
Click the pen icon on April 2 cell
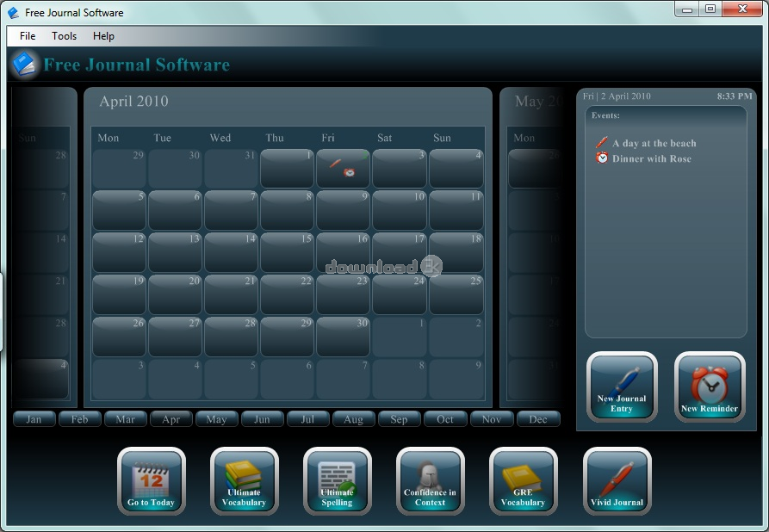tap(335, 163)
